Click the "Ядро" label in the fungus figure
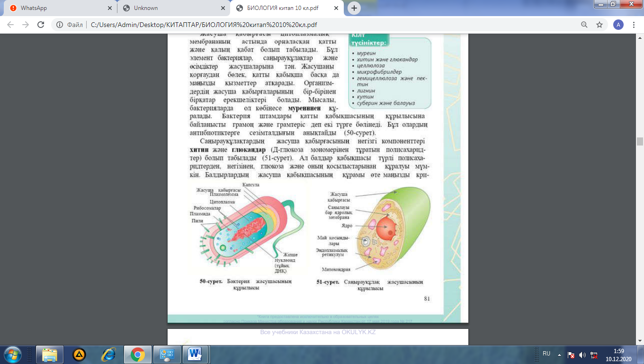The image size is (644, 364). [x=347, y=226]
